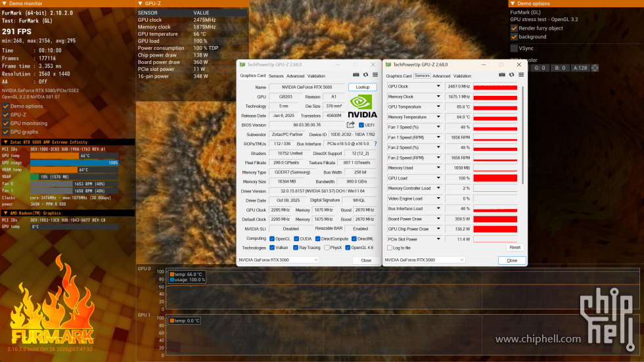The image size is (644, 362).
Task: Click the Lookup button
Action: point(363,87)
